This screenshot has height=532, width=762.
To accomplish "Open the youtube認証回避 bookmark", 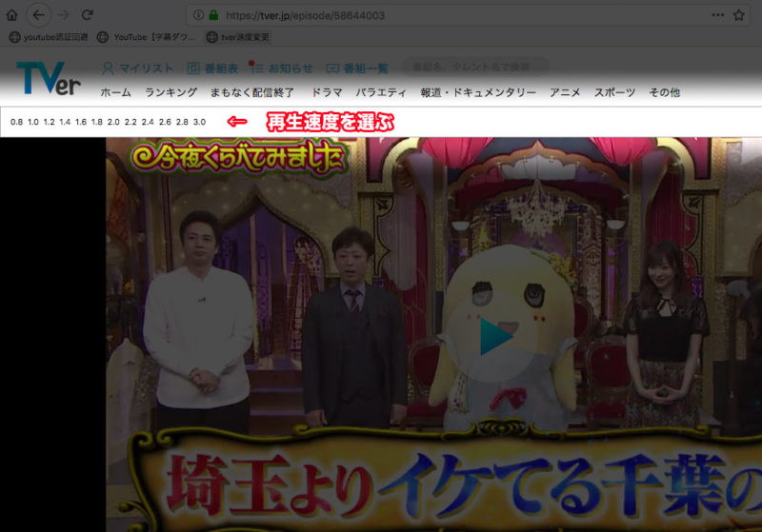I will [x=48, y=37].
